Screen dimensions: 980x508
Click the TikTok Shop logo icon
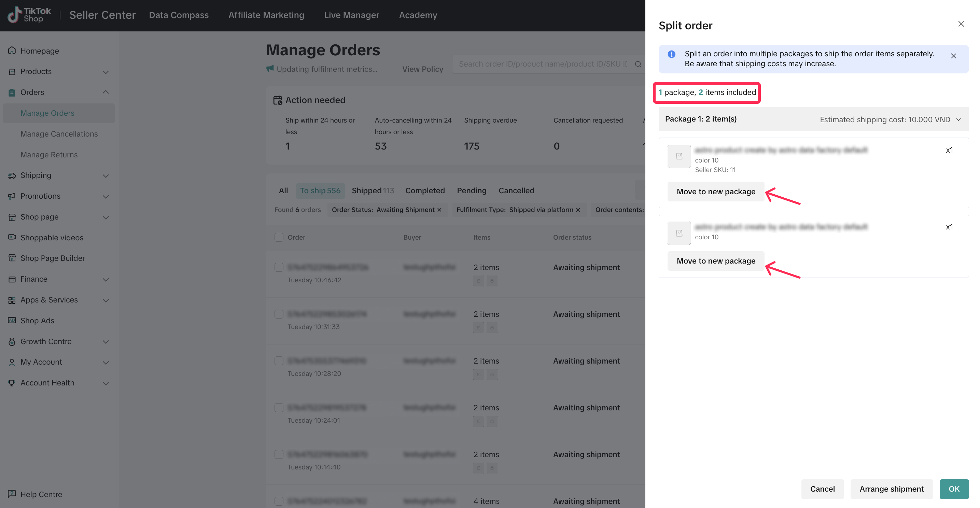click(14, 15)
